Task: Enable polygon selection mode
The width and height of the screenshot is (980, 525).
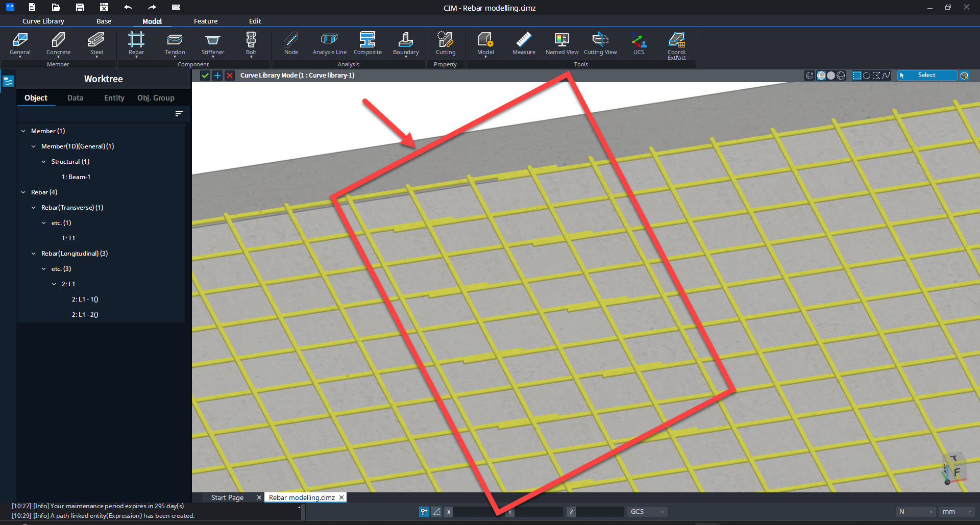Action: coord(876,76)
